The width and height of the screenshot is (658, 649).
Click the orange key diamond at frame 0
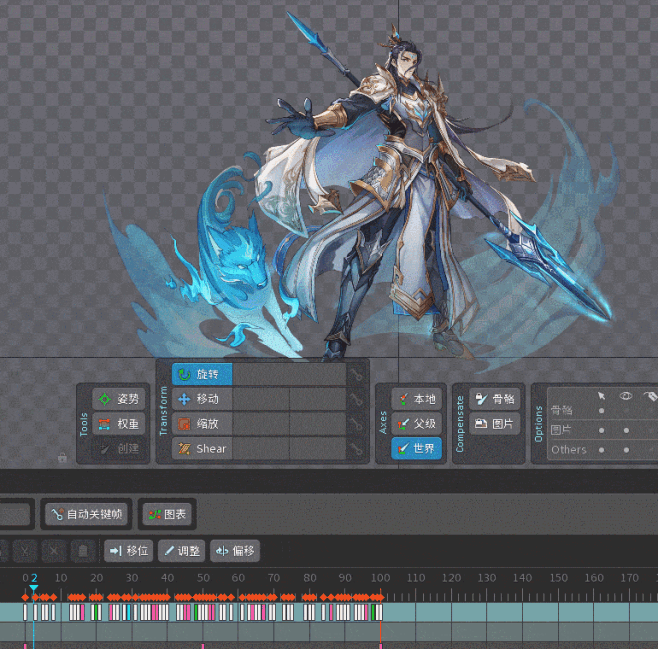(25, 597)
